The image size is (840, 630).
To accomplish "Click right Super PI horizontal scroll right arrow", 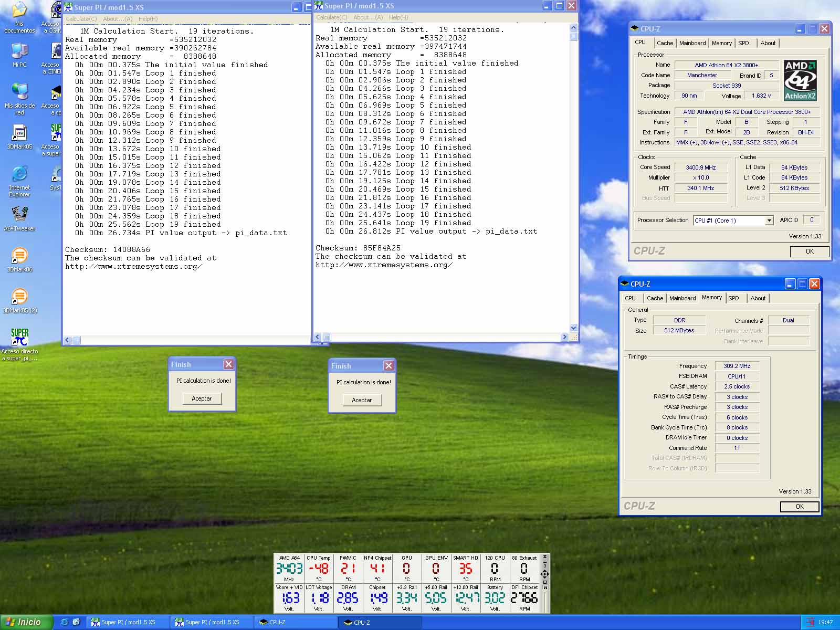I will (x=565, y=337).
